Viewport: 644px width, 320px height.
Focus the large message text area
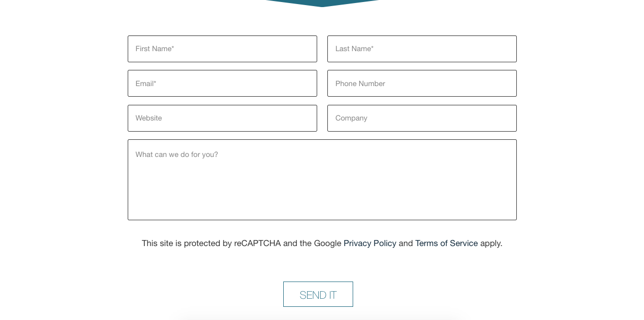tap(322, 180)
